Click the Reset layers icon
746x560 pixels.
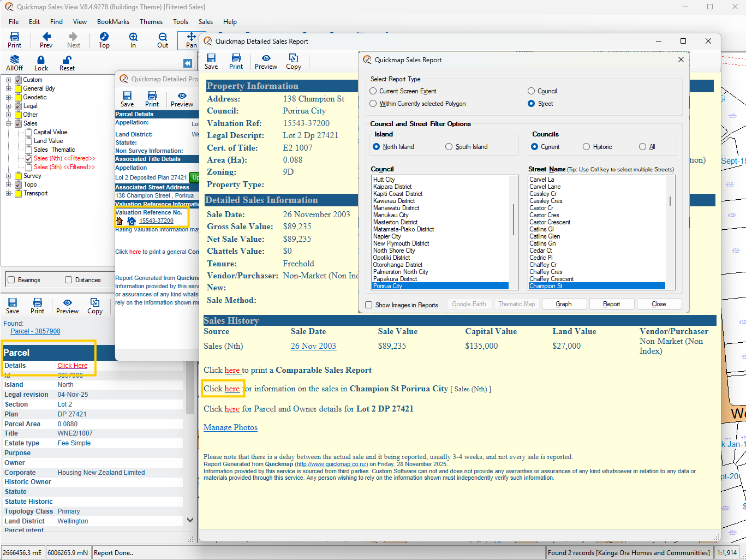click(x=67, y=60)
